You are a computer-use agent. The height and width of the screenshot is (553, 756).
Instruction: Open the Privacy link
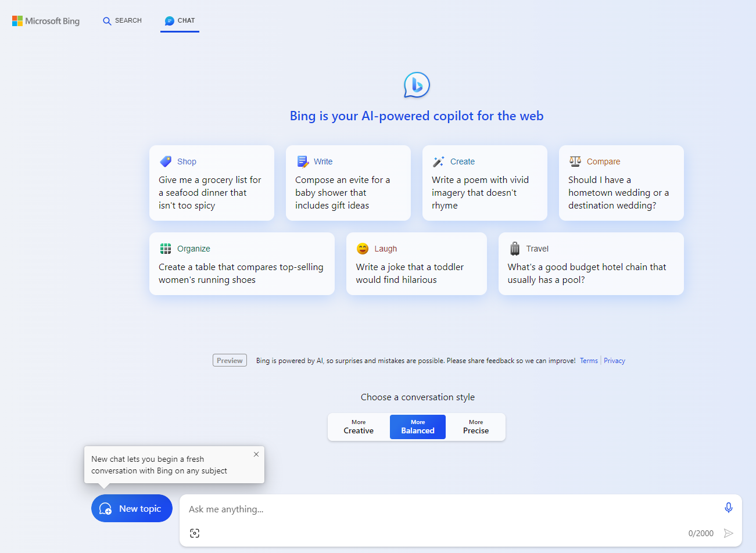(614, 361)
